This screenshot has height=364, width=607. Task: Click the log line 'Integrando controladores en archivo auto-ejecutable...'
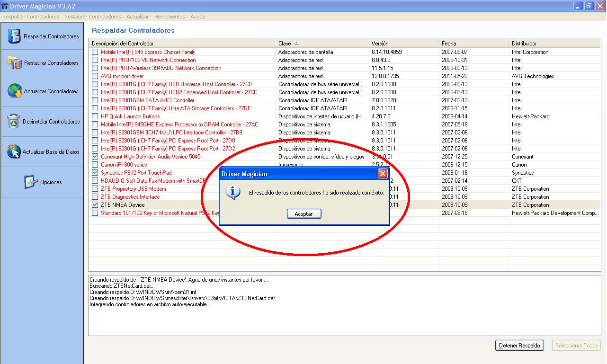(x=150, y=304)
